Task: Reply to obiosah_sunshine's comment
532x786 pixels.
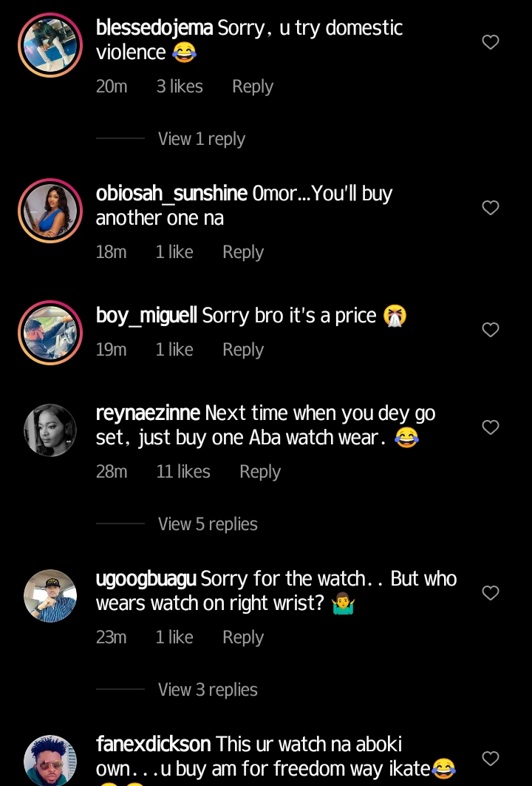Action: pyautogui.click(x=243, y=252)
